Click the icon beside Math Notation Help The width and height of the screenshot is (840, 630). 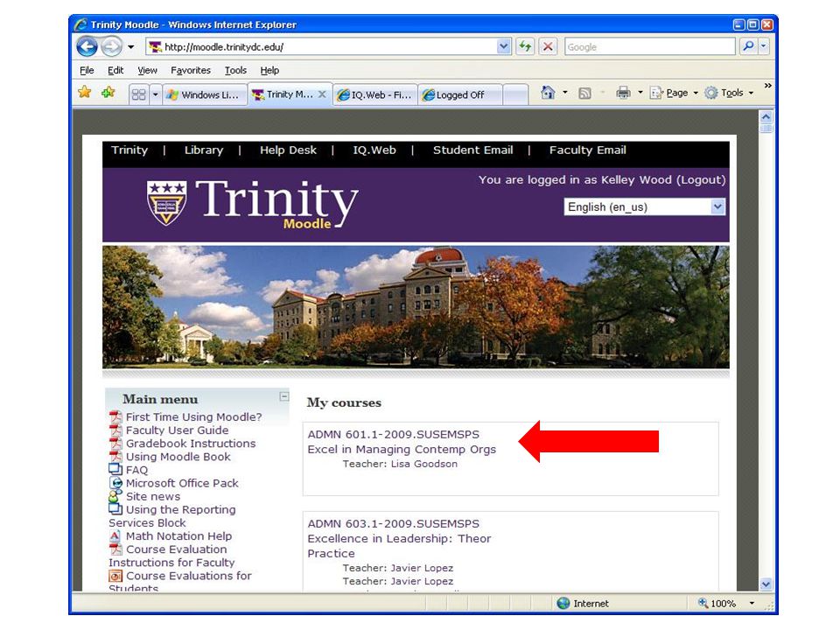tap(115, 535)
